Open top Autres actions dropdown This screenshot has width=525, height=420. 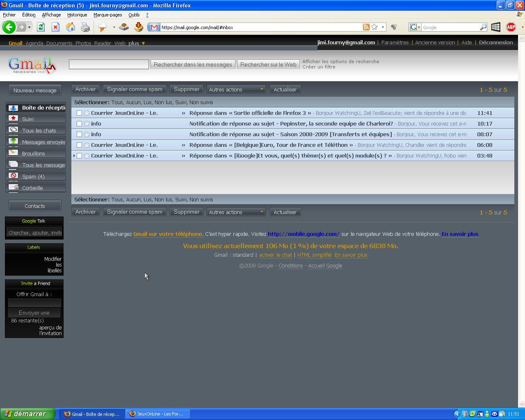[236, 89]
